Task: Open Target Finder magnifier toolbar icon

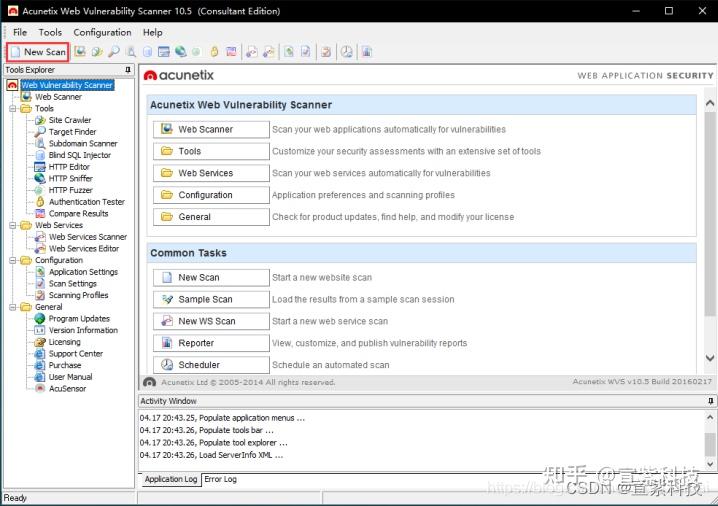Action: pyautogui.click(x=114, y=52)
